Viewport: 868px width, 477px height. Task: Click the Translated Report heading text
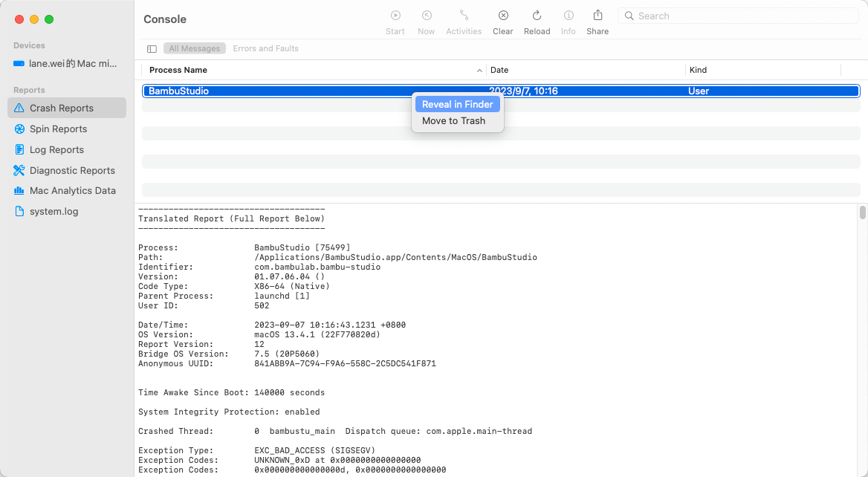[x=231, y=218]
